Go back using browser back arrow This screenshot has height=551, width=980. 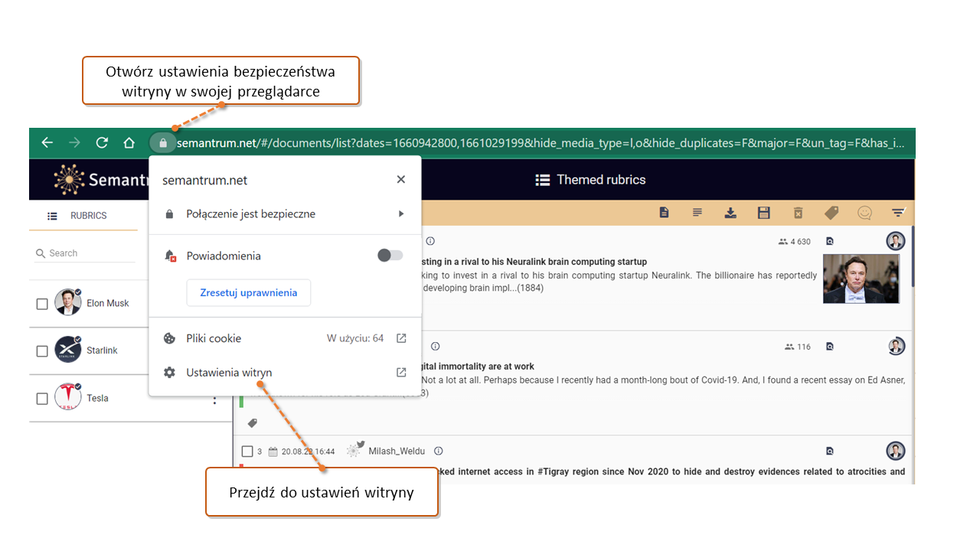pyautogui.click(x=47, y=143)
